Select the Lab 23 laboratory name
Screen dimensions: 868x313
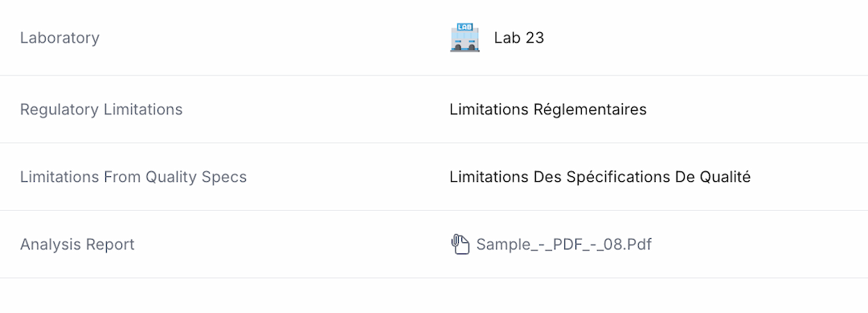coord(518,38)
